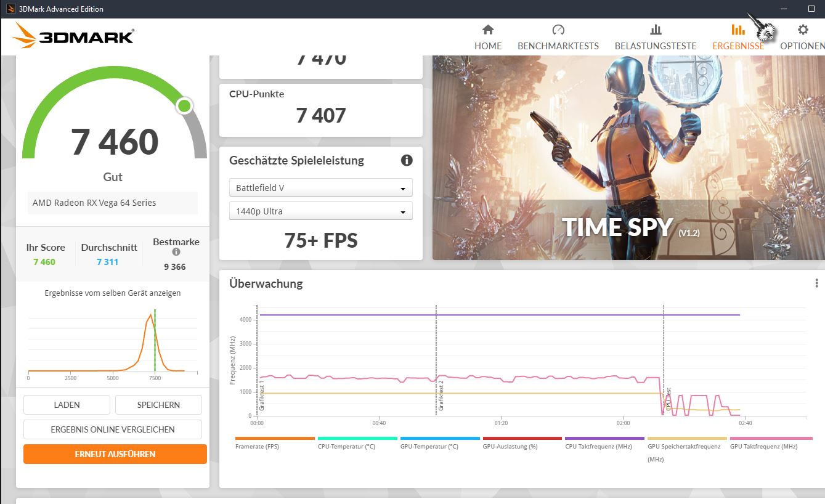Click the info icon under Bestmarke
Viewport: 825px width, 504px height.
coord(176,252)
